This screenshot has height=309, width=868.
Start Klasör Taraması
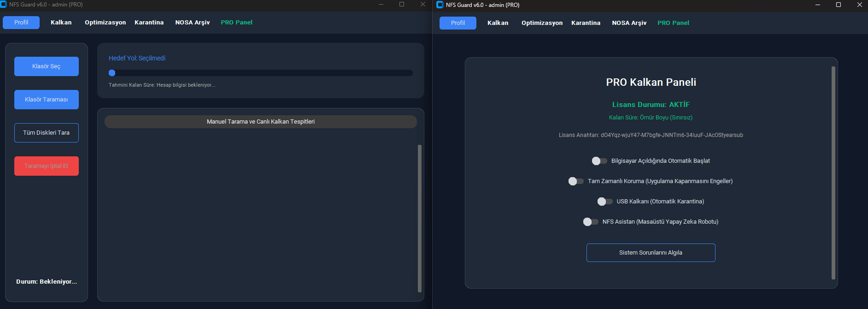click(47, 100)
